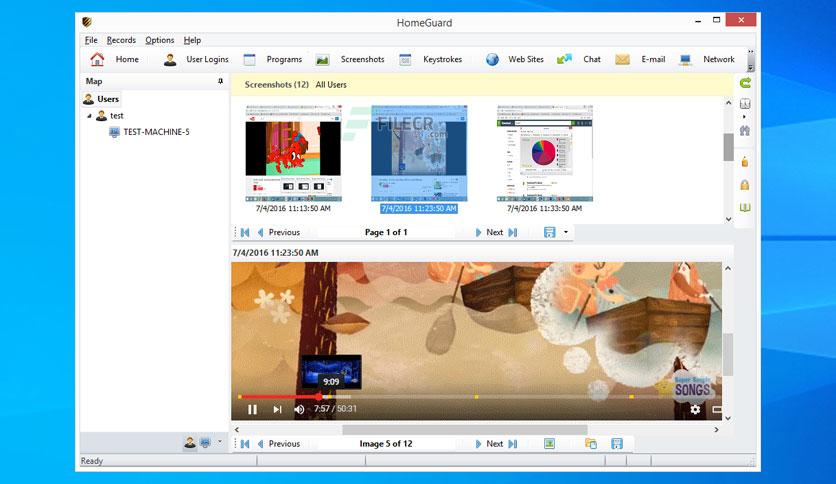Click viewer horizontal scroll-right arrow

pos(716,429)
